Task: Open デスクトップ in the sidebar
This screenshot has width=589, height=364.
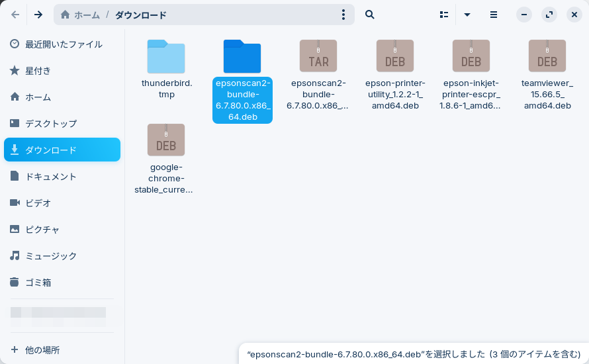Action: click(62, 123)
